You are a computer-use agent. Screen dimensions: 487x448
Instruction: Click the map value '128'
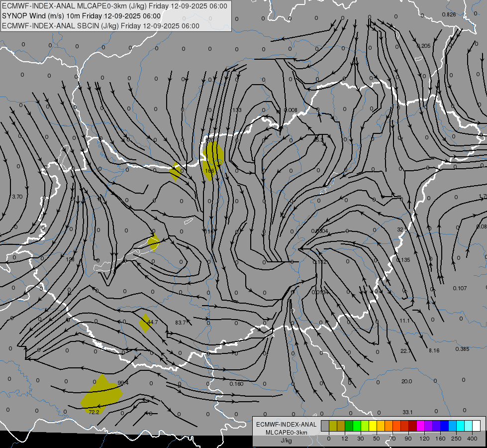pyautogui.click(x=70, y=259)
